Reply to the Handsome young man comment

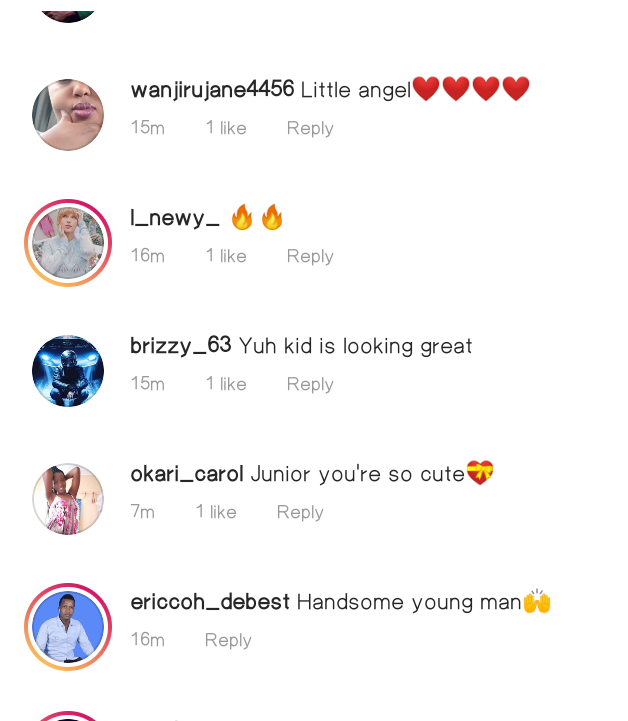228,640
